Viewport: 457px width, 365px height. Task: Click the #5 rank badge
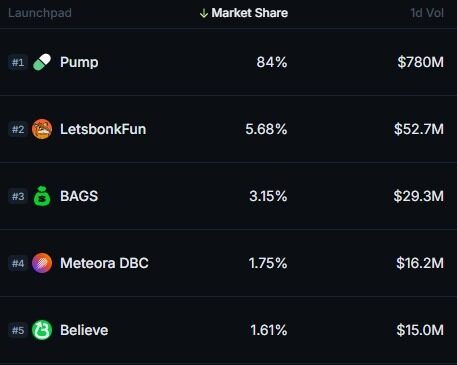click(x=18, y=330)
